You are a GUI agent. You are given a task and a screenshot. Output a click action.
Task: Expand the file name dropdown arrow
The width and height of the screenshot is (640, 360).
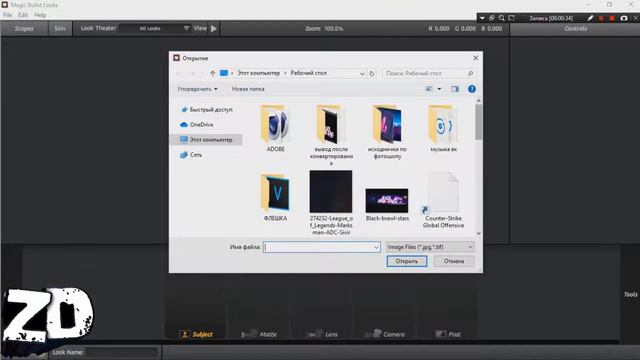(x=376, y=247)
